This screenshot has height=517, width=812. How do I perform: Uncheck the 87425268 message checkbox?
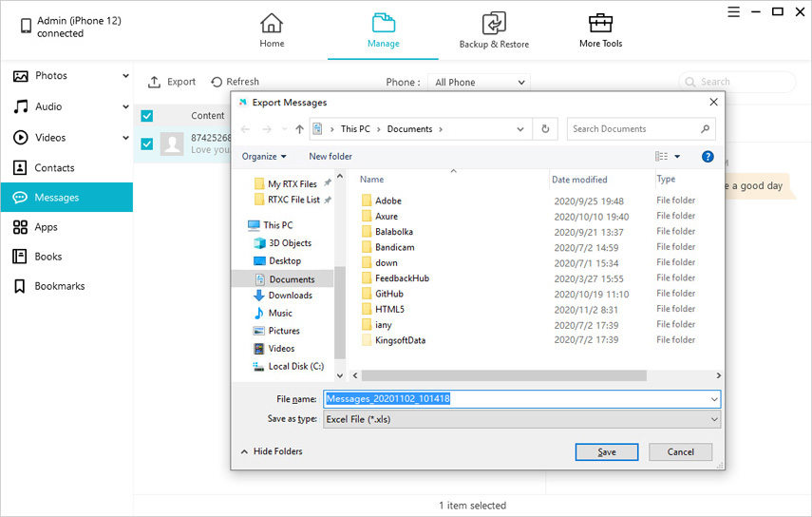(147, 144)
